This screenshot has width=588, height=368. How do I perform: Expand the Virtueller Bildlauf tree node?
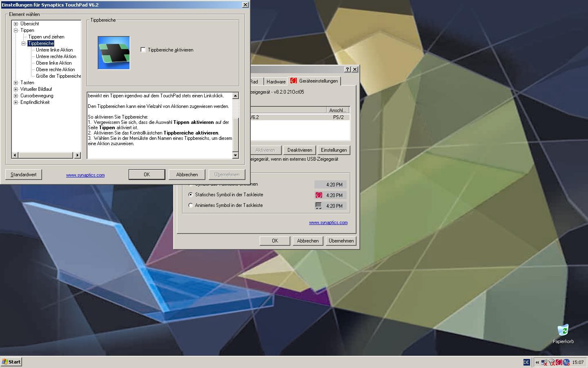click(16, 89)
